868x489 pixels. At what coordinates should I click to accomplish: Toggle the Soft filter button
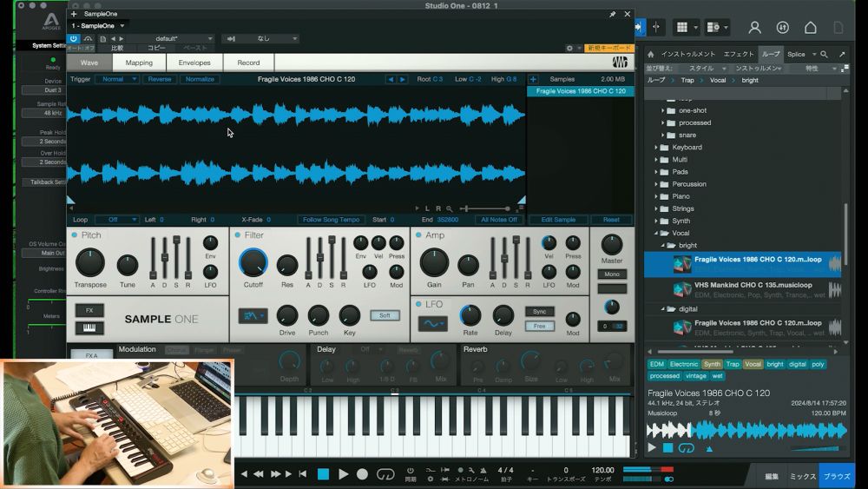385,315
